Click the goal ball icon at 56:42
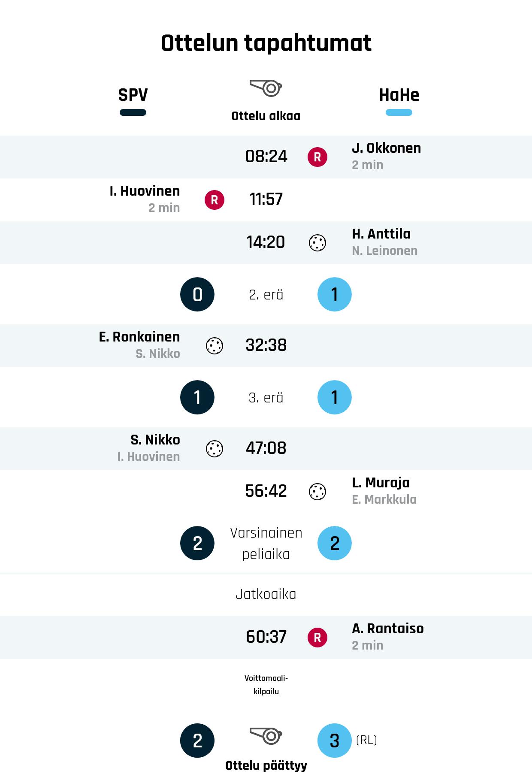 [317, 492]
